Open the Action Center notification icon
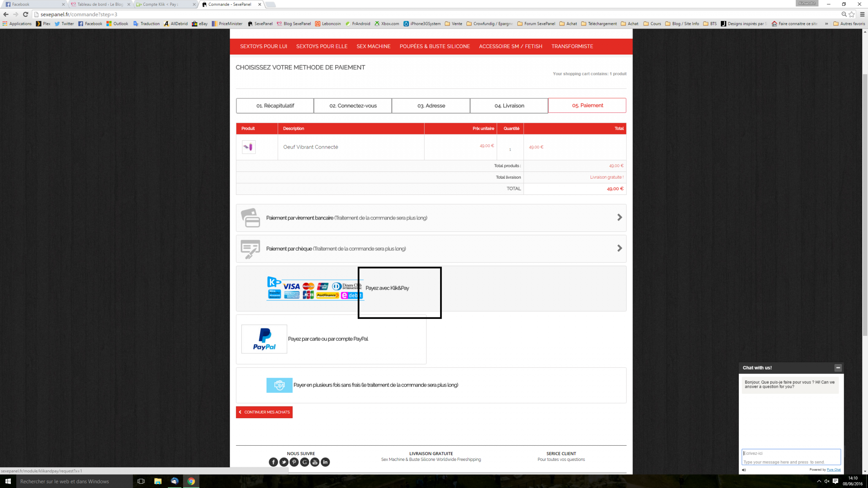This screenshot has width=868, height=488. (835, 481)
